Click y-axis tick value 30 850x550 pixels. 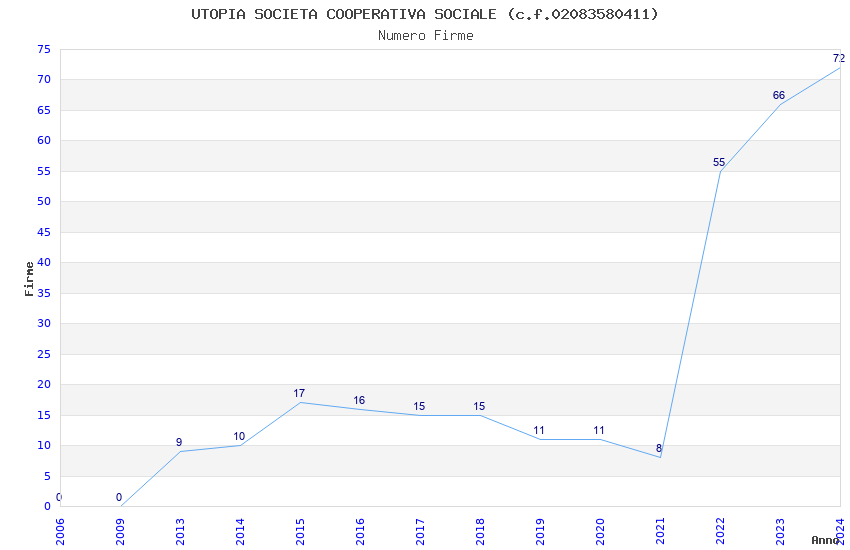44,323
